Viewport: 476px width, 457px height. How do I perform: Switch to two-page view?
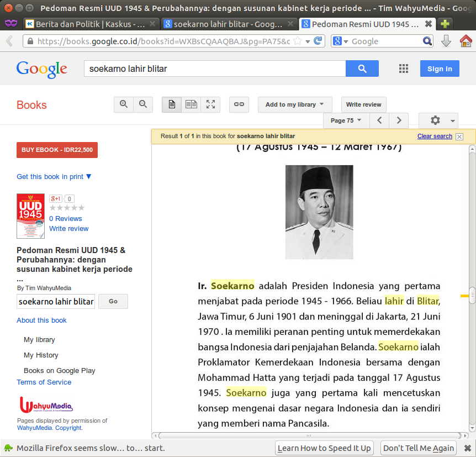click(x=191, y=104)
